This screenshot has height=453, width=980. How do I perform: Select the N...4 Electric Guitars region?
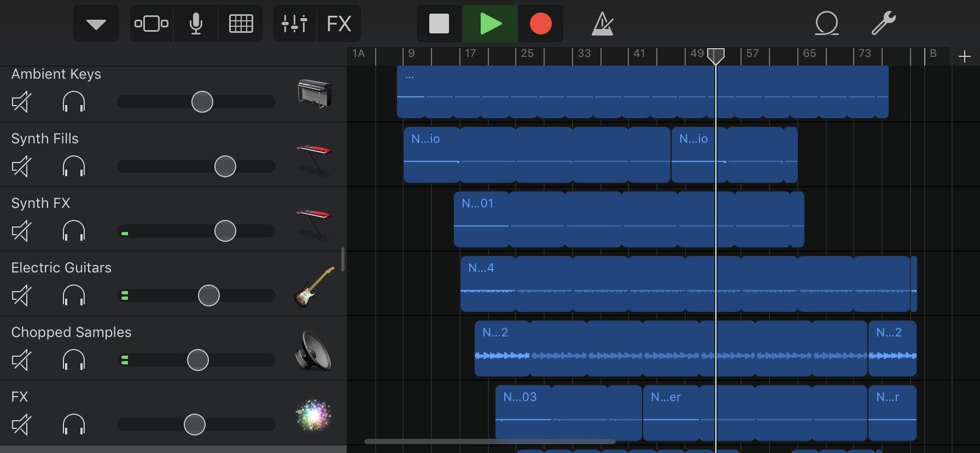click(x=685, y=284)
